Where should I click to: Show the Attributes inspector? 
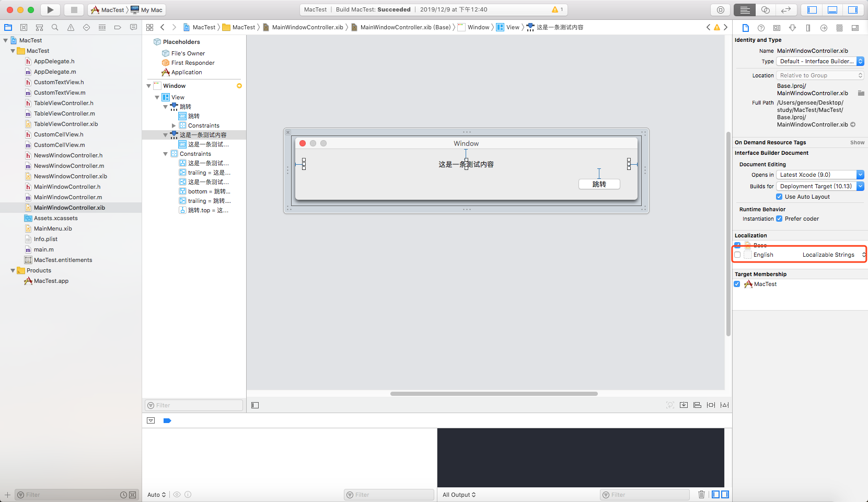(x=793, y=28)
